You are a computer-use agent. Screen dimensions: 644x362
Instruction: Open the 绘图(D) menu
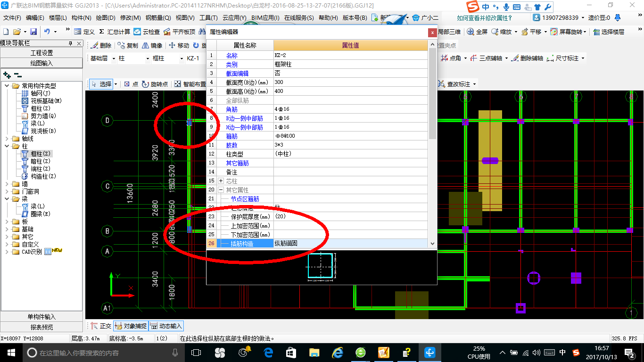[x=105, y=18]
